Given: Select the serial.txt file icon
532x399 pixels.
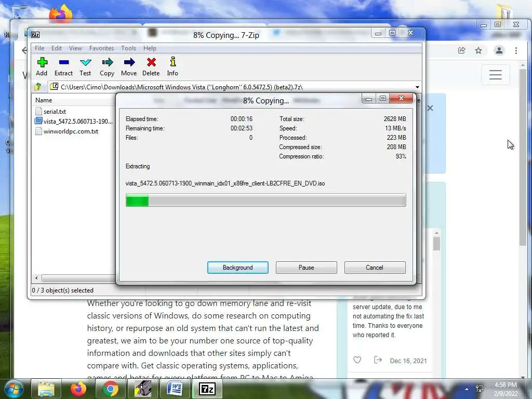Looking at the screenshot, I should click(38, 111).
